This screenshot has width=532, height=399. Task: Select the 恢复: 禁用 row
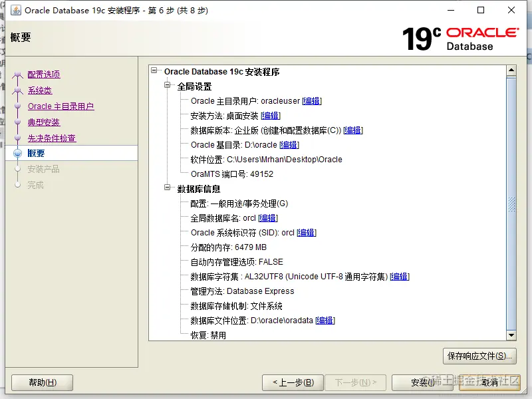tap(208, 335)
